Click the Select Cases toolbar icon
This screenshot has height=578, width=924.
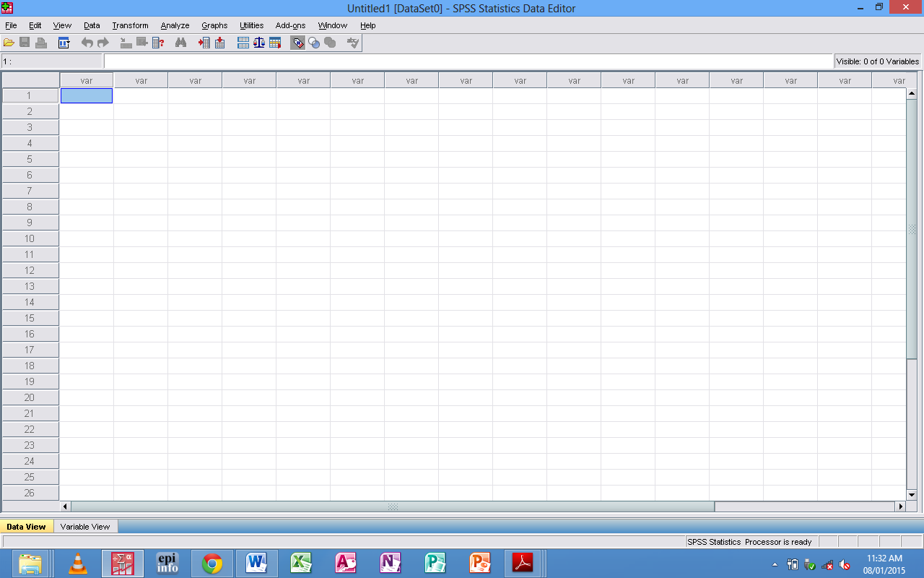[275, 42]
